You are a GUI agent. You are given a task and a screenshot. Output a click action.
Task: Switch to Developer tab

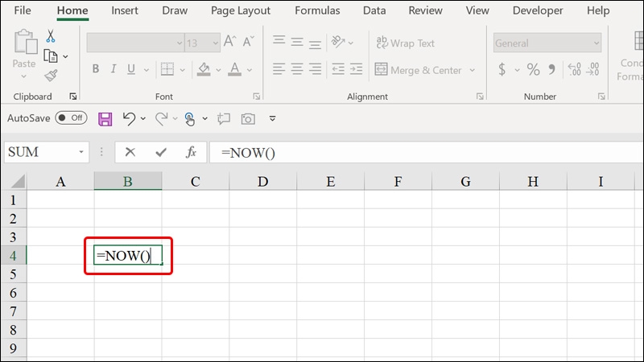[538, 10]
